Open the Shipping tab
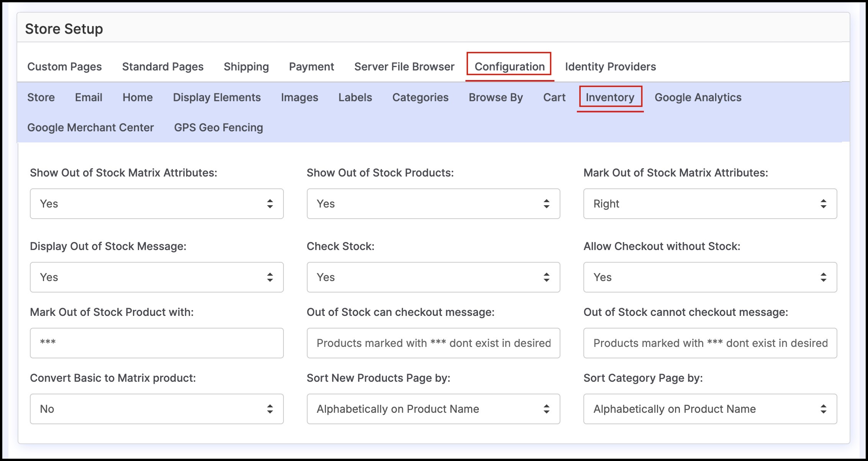The width and height of the screenshot is (868, 461). click(246, 67)
